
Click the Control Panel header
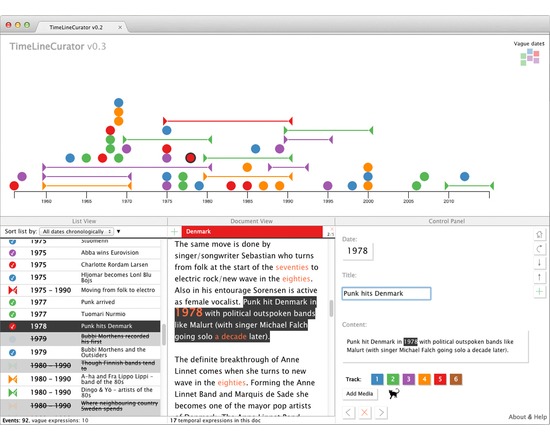click(x=447, y=221)
